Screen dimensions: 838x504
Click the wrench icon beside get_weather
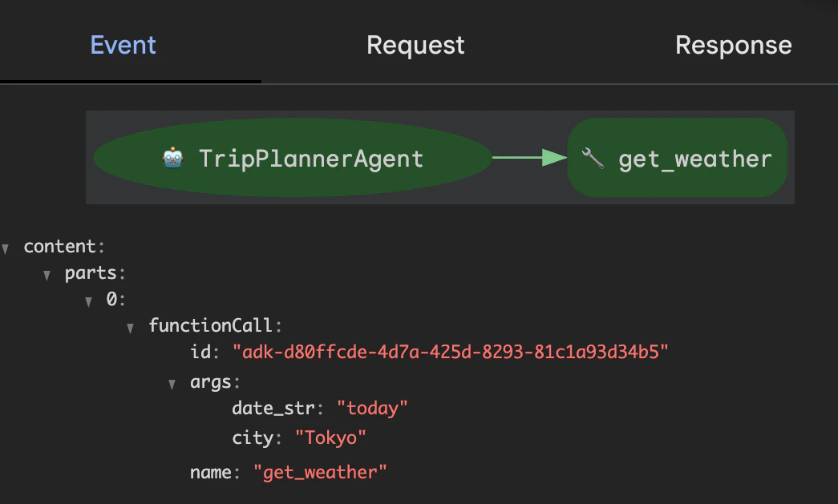pos(593,158)
